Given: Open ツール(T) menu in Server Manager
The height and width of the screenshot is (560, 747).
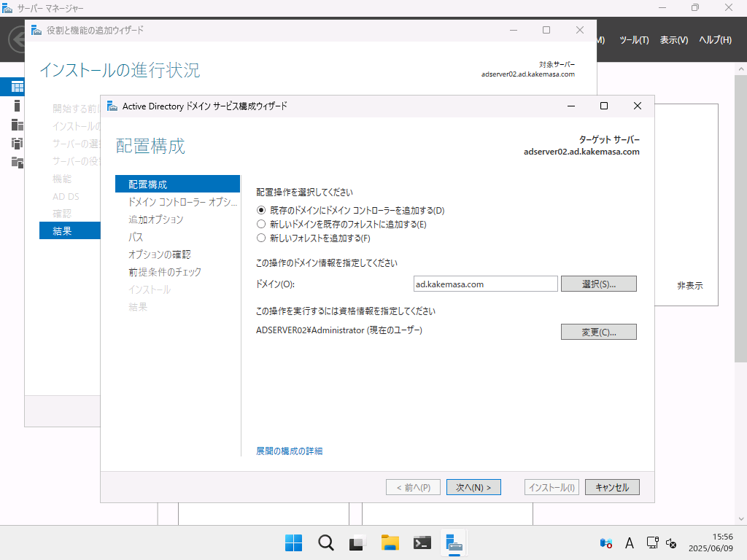Looking at the screenshot, I should [x=634, y=40].
